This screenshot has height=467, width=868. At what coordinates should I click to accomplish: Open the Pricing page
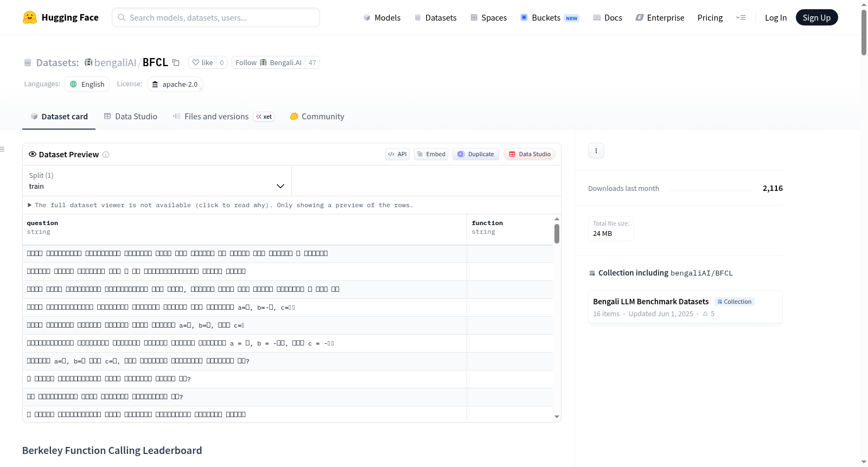[710, 18]
